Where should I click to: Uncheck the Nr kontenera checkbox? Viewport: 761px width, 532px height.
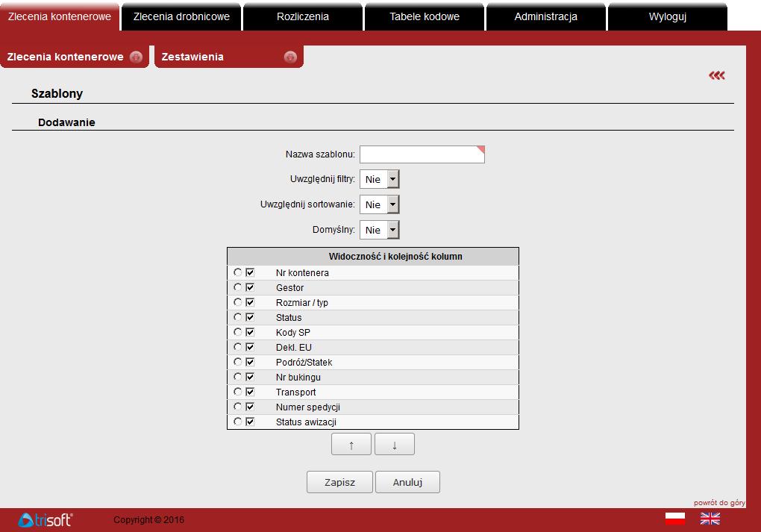click(x=250, y=272)
